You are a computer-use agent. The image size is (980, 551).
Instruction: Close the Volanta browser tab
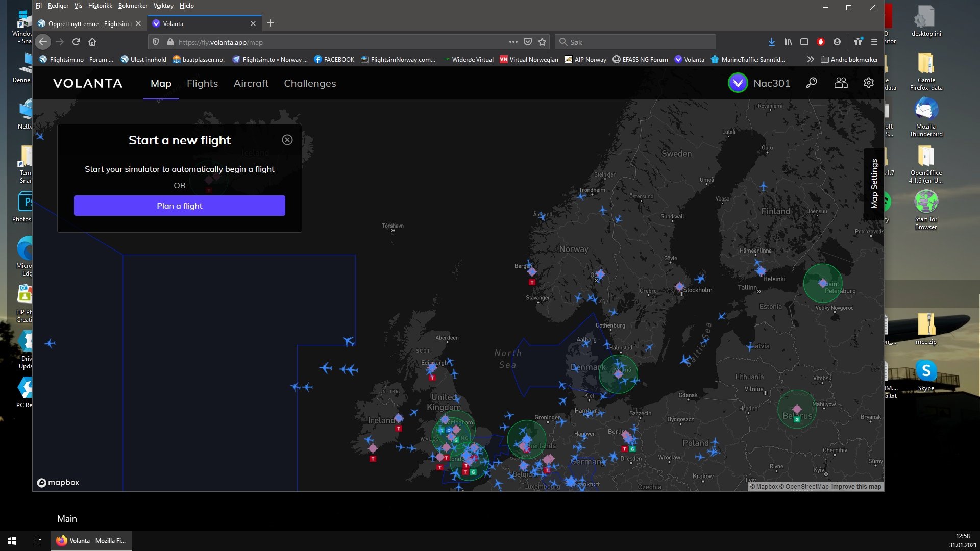point(253,23)
